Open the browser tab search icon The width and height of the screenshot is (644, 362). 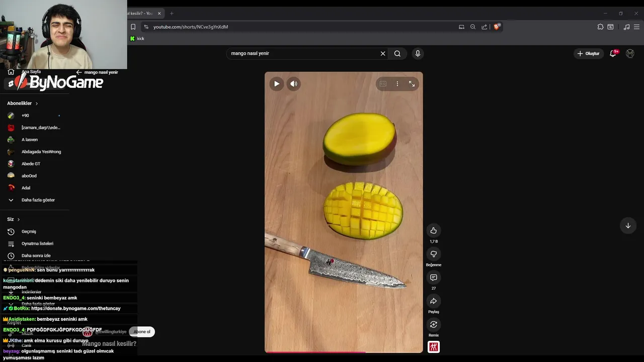click(610, 27)
